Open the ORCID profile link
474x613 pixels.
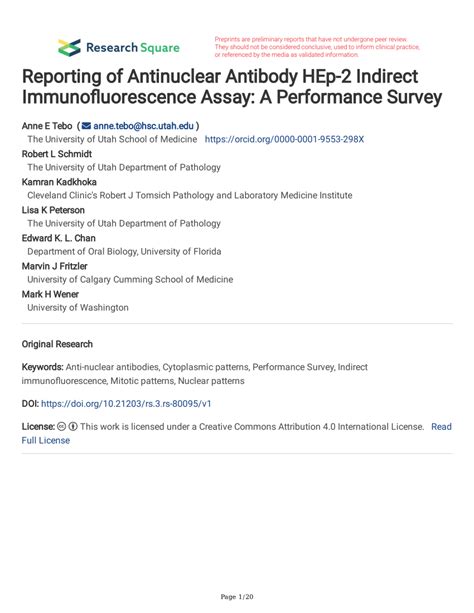pyautogui.click(x=284, y=139)
